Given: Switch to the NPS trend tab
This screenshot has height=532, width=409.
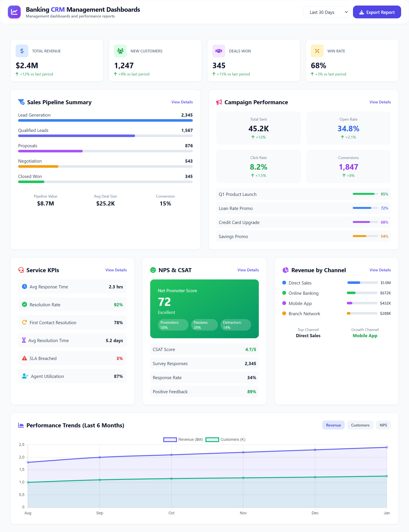Looking at the screenshot, I should pos(383,425).
